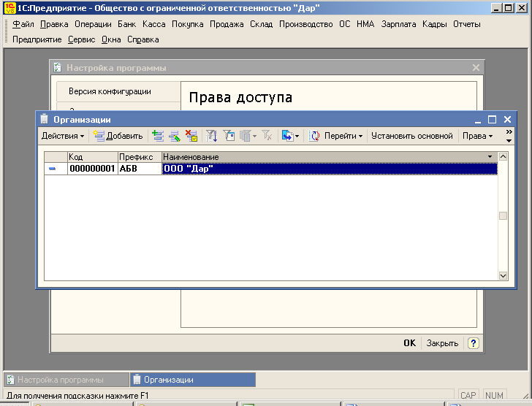Open the Зарплата menu

coord(398,24)
